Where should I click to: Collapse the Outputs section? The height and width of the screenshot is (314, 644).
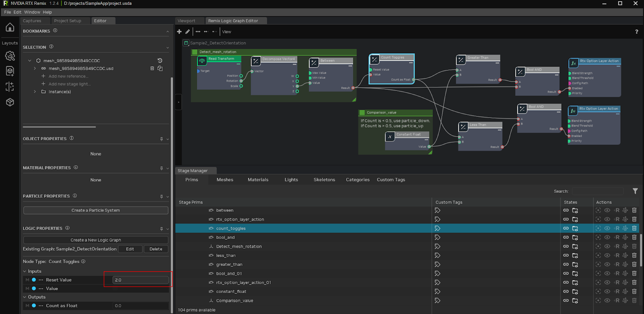25,297
